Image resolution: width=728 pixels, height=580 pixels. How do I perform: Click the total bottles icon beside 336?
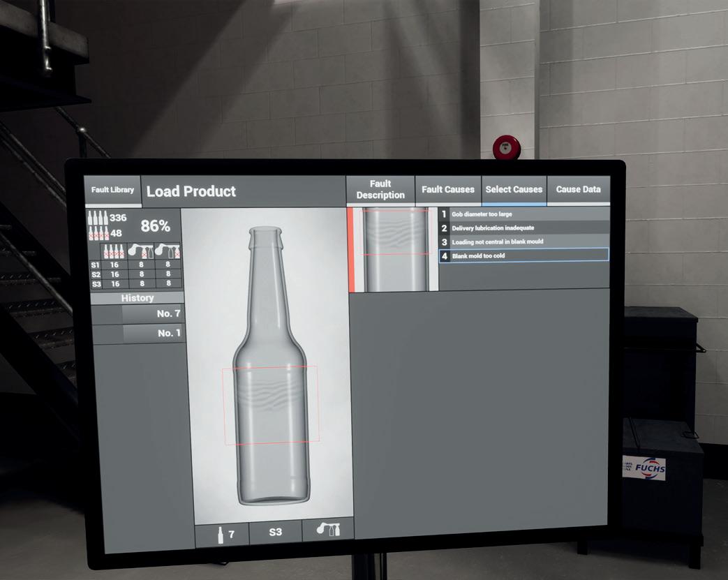point(98,217)
